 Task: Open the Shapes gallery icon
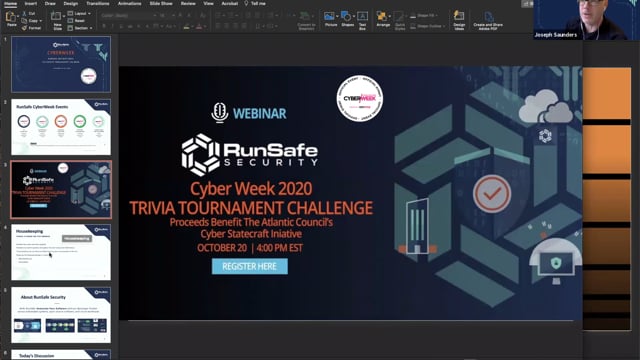(347, 19)
